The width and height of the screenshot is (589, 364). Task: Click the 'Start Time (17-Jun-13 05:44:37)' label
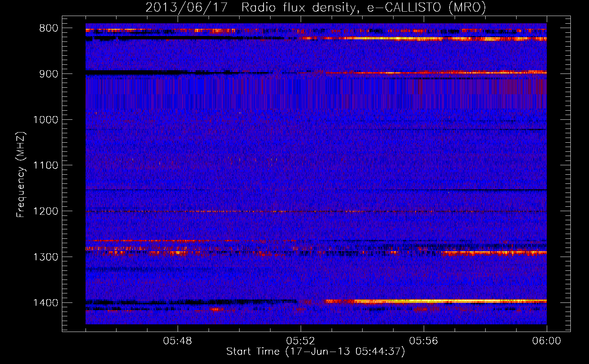316,352
